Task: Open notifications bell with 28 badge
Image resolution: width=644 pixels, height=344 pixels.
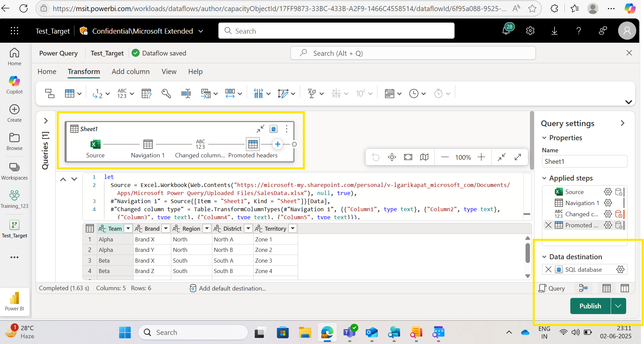Action: (x=507, y=30)
